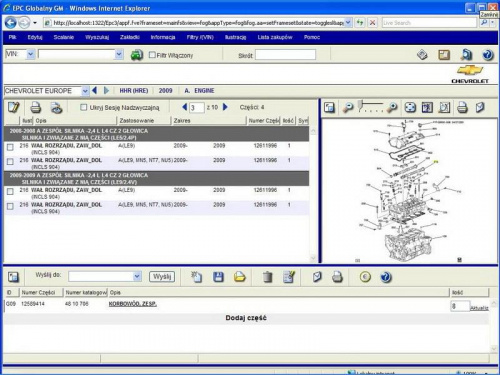Viewport: 500px width, 375px height.
Task: Click the top toolbar search documents icon
Action: [466, 55]
